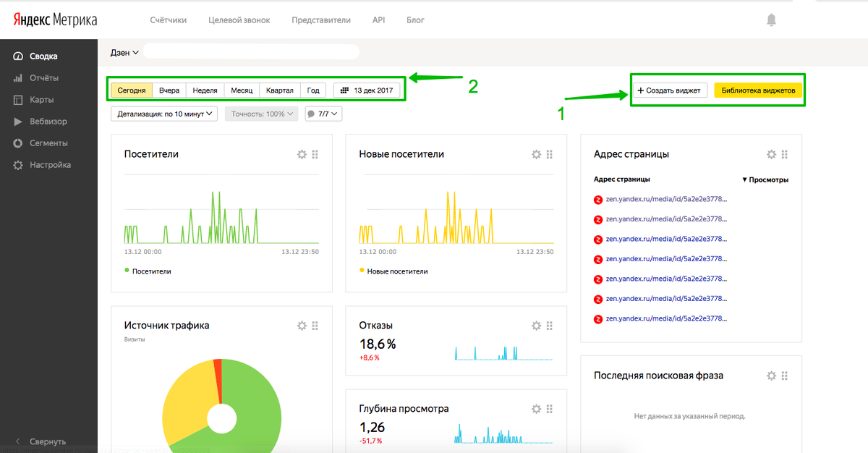Select the Месяц period

pyautogui.click(x=242, y=90)
